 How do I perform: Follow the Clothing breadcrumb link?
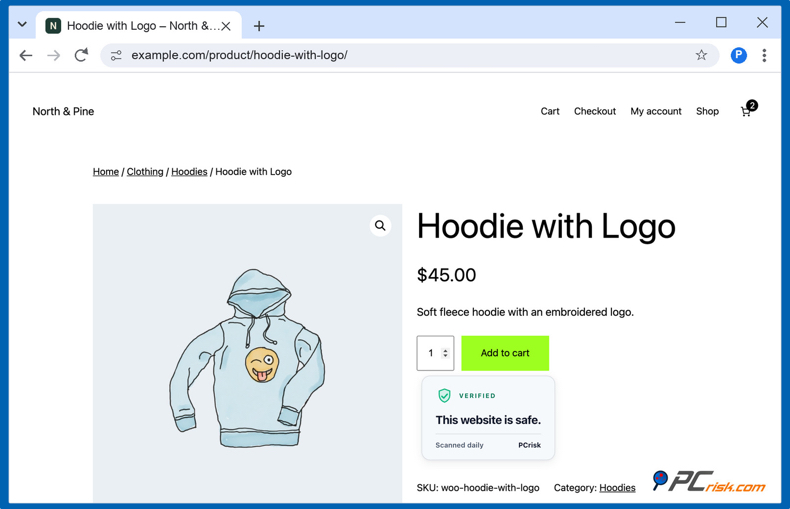(145, 172)
